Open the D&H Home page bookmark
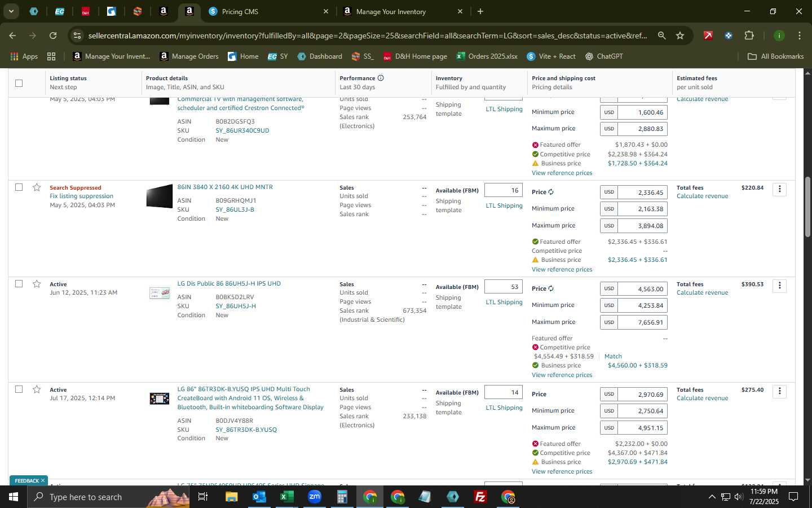The width and height of the screenshot is (812, 508). click(x=415, y=56)
